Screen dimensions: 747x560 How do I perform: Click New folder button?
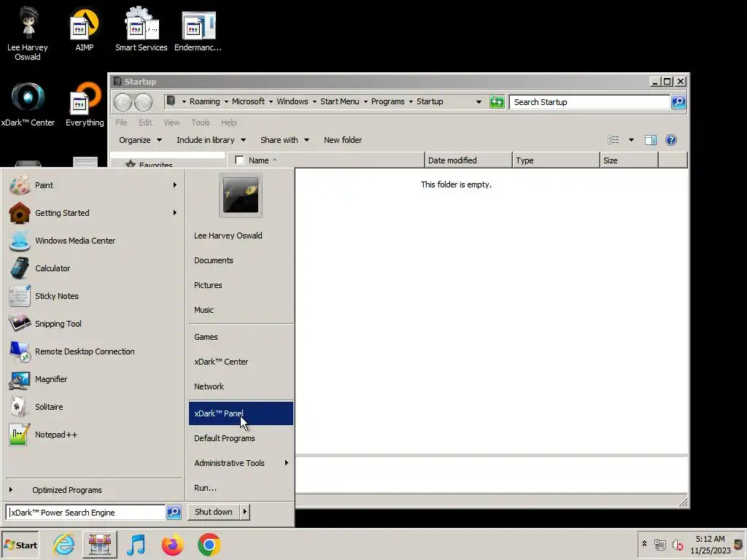pyautogui.click(x=343, y=140)
